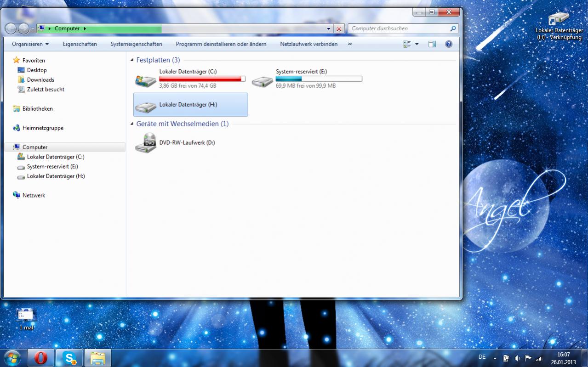The height and width of the screenshot is (367, 588).
Task: Open Action Center flag icon
Action: click(528, 358)
